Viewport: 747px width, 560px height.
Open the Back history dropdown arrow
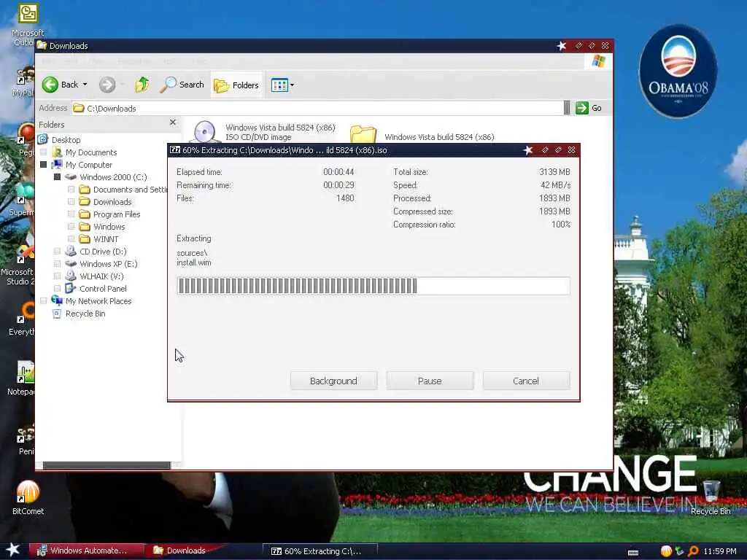pyautogui.click(x=85, y=85)
